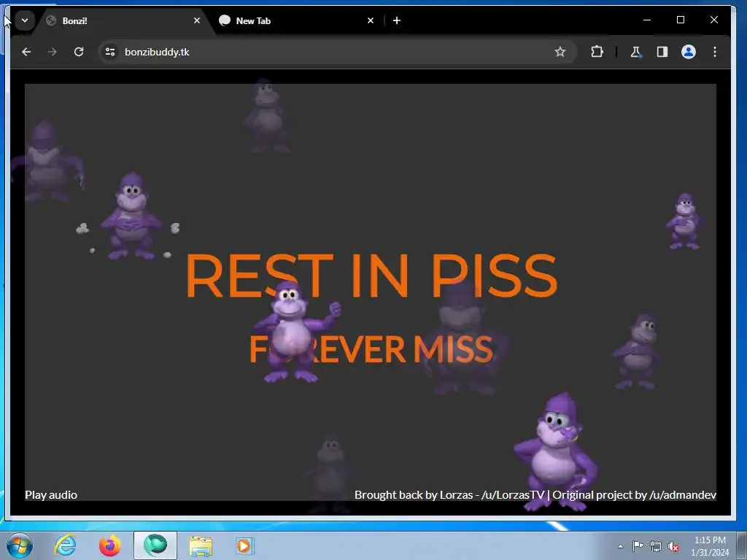Click the Play audio link

click(51, 495)
